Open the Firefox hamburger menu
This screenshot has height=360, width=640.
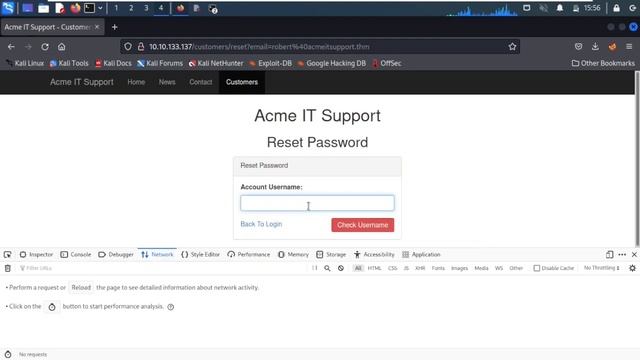coord(629,47)
